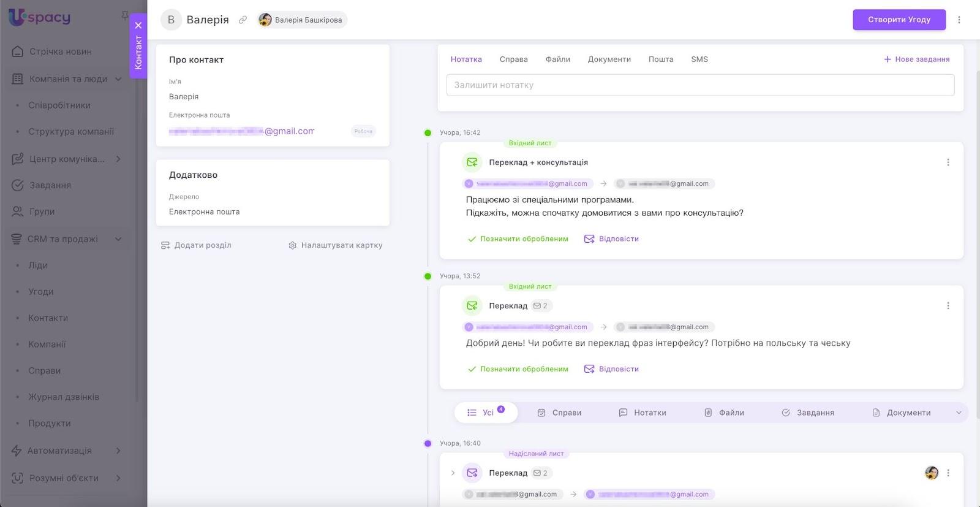
Task: Click the Налаштувати картку gear icon
Action: tap(293, 245)
